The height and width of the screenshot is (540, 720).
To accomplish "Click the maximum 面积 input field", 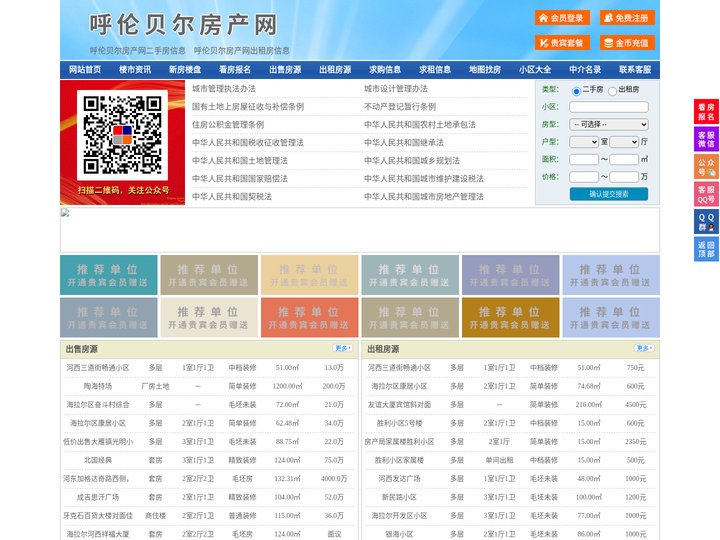I will (x=624, y=159).
